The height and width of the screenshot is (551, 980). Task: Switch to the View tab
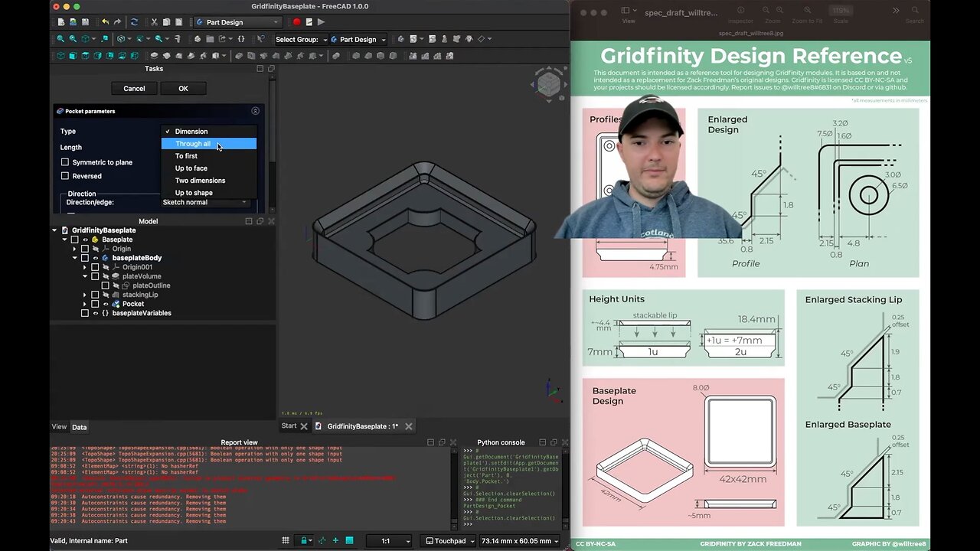(59, 427)
